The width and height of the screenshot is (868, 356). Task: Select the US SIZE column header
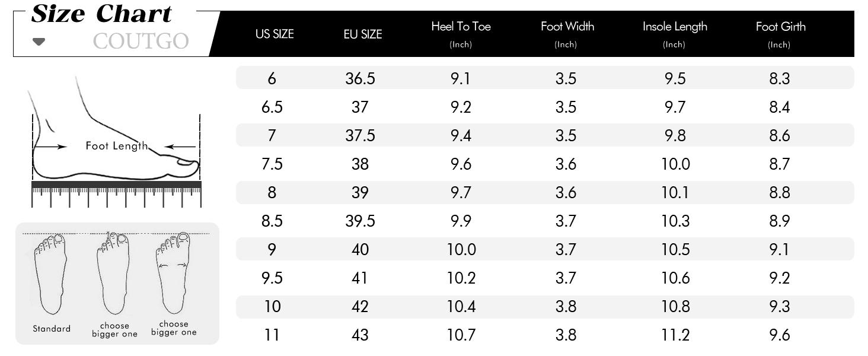275,34
